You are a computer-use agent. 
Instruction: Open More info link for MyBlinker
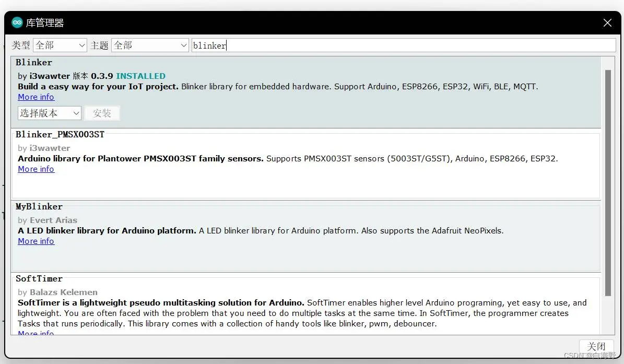pos(36,241)
